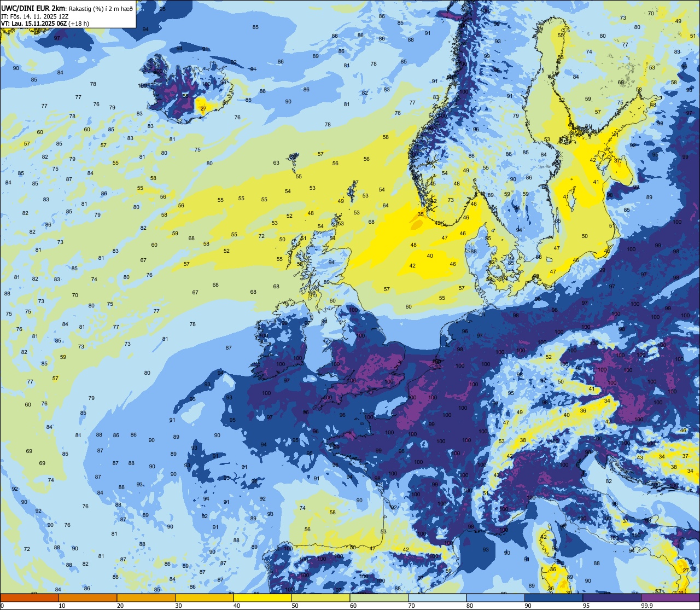Click the legend label 50

tap(295, 606)
